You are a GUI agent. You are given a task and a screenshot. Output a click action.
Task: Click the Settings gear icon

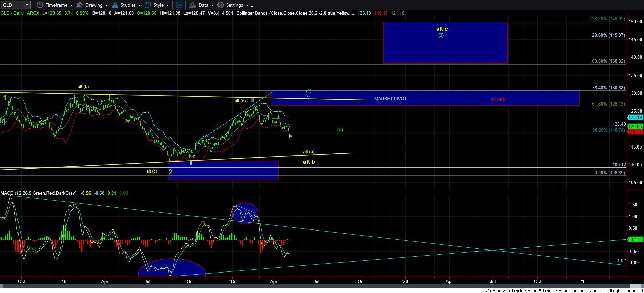221,5
